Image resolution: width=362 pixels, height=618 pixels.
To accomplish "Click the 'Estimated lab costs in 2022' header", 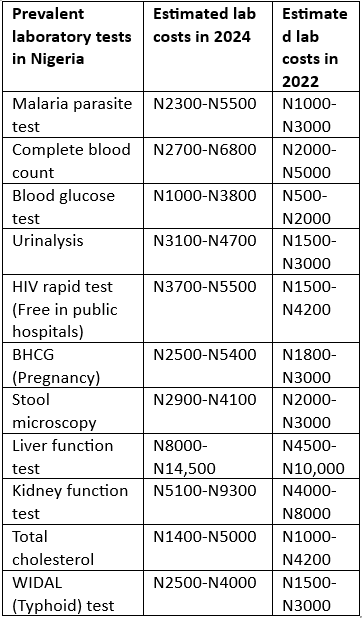I will [315, 47].
